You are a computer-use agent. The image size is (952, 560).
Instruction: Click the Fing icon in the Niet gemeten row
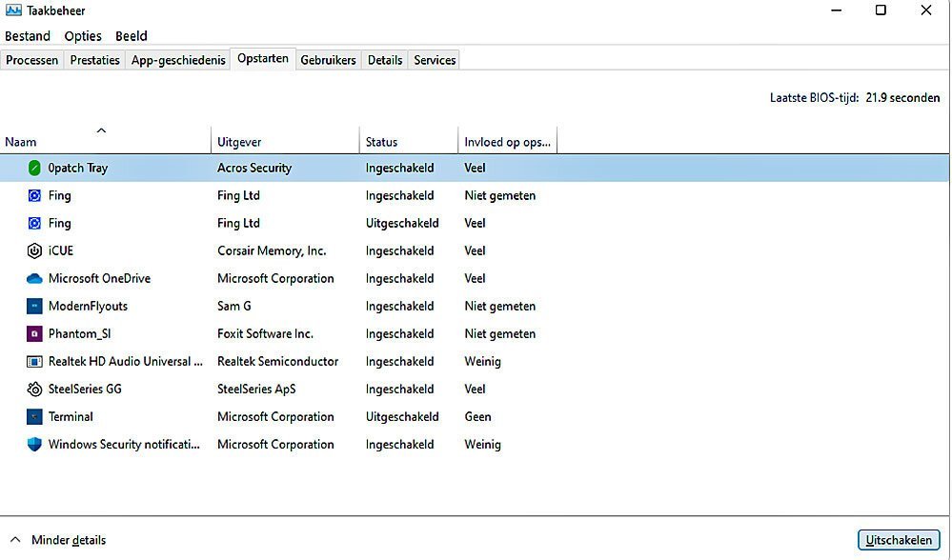[34, 195]
